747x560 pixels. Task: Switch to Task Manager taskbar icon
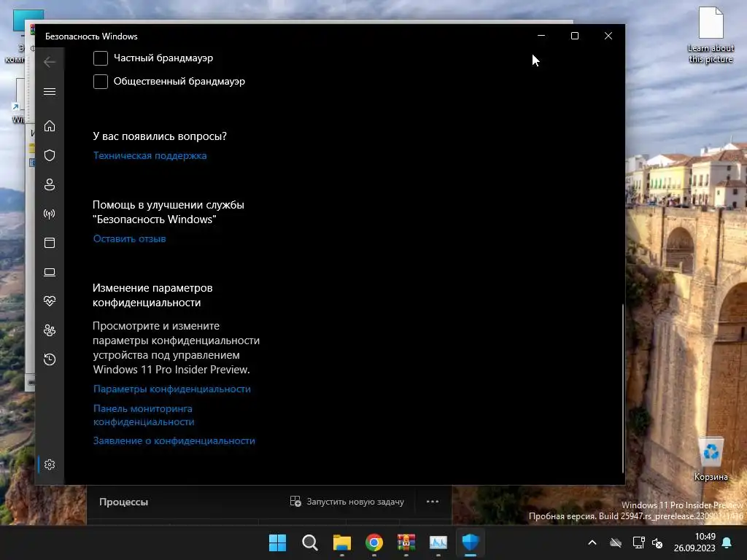438,542
